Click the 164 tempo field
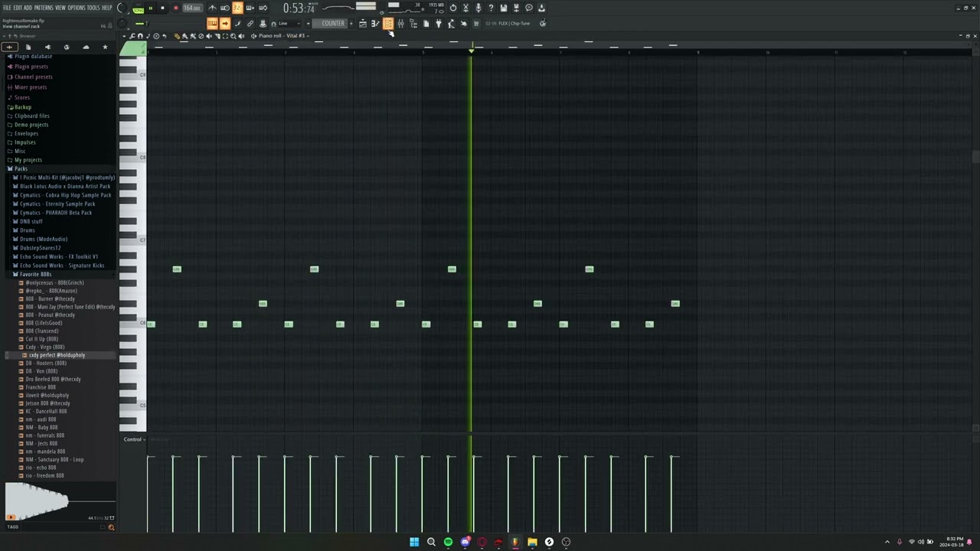 click(192, 8)
